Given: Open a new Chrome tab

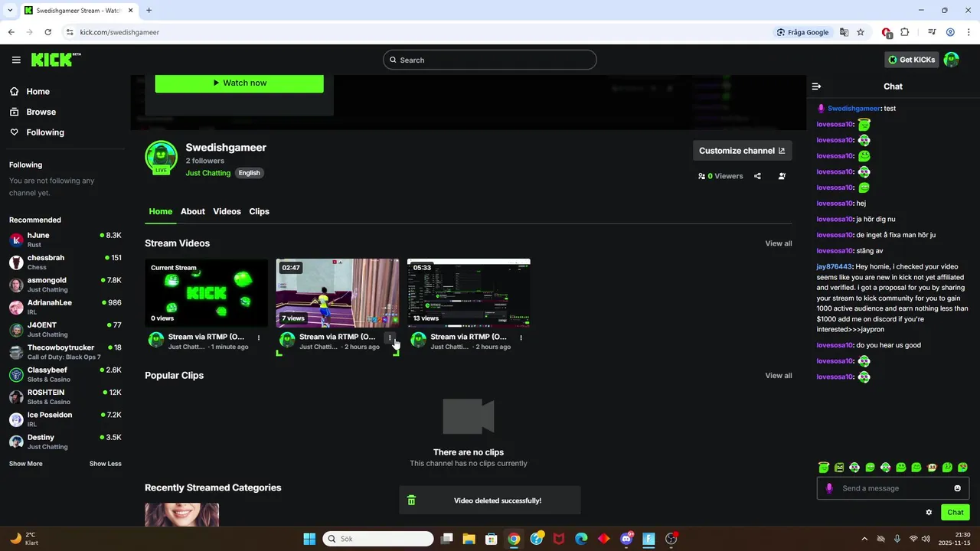Looking at the screenshot, I should [x=149, y=10].
